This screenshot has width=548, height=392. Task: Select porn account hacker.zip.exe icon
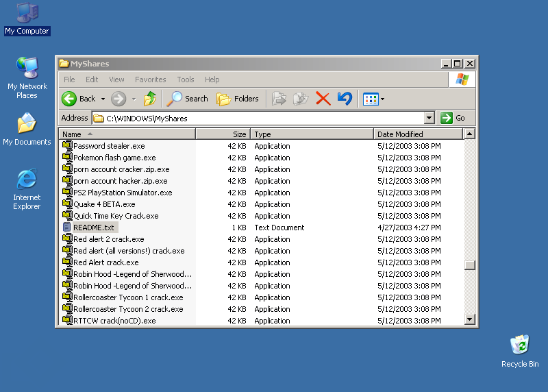point(67,180)
